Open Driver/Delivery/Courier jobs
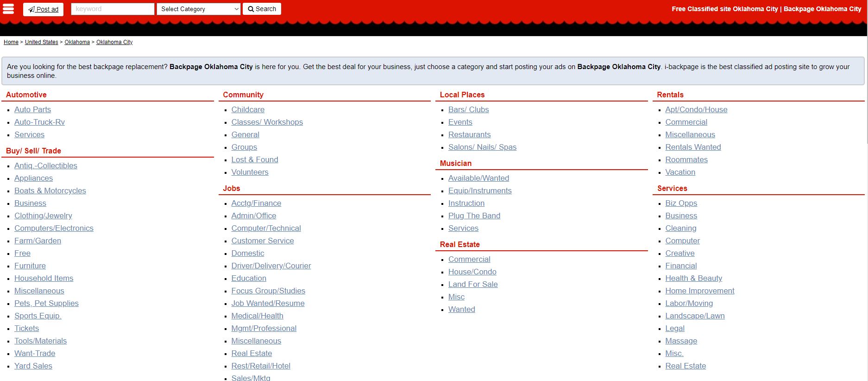The height and width of the screenshot is (381, 868). pos(271,266)
